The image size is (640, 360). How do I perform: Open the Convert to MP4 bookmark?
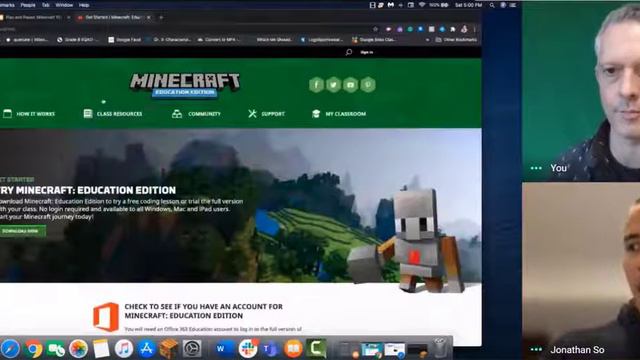tap(218, 40)
